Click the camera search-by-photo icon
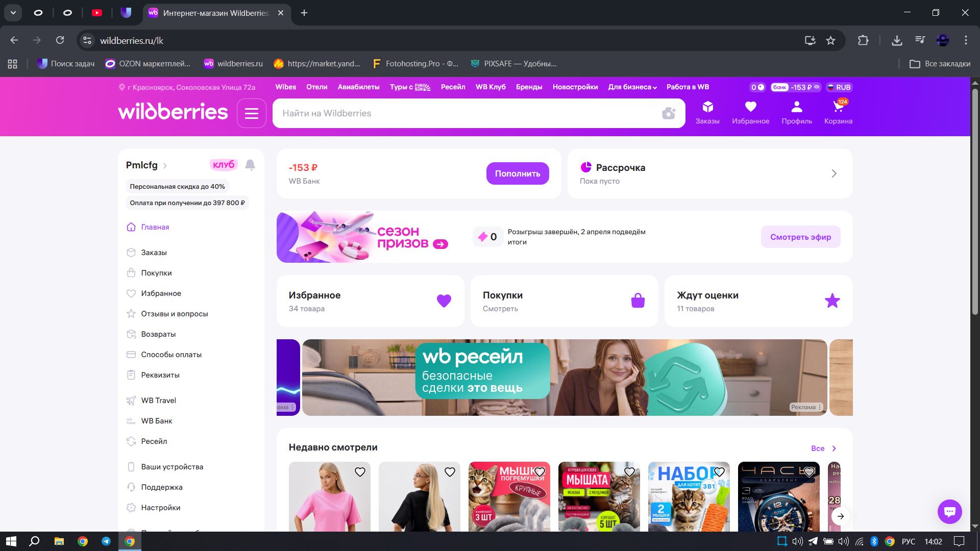The width and height of the screenshot is (980, 551). [669, 113]
